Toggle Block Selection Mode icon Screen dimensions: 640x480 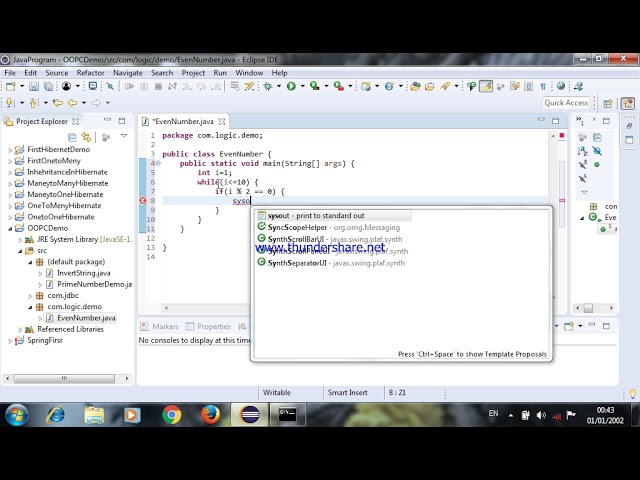click(x=529, y=86)
